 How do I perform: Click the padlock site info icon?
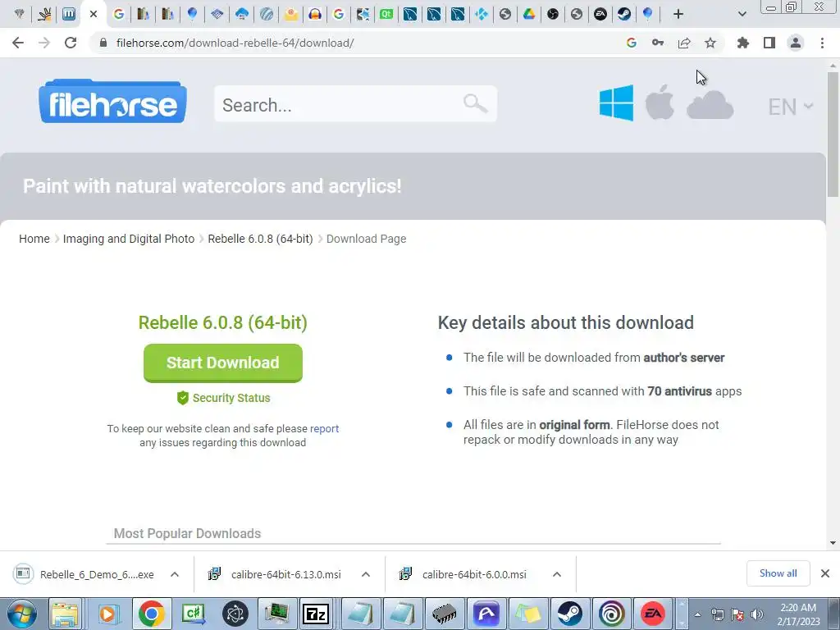(x=103, y=43)
